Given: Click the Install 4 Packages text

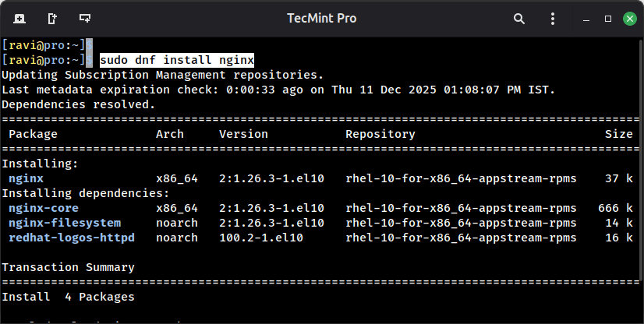Looking at the screenshot, I should point(68,297).
